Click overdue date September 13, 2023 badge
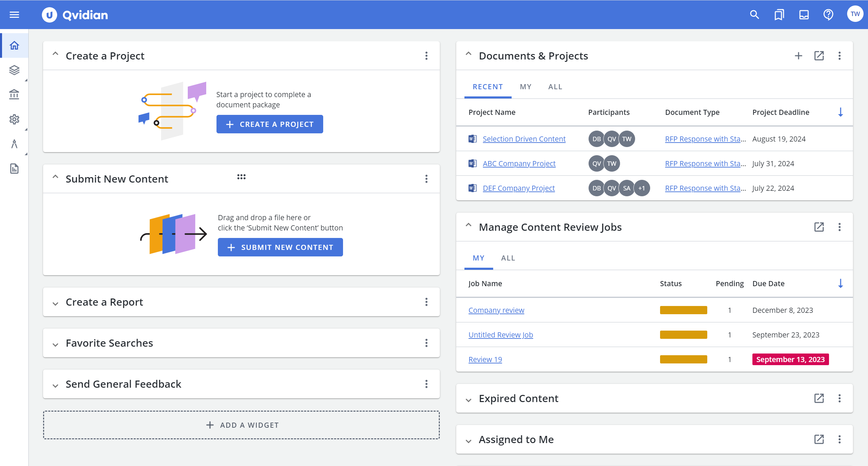Viewport: 868px width, 466px height. [790, 359]
